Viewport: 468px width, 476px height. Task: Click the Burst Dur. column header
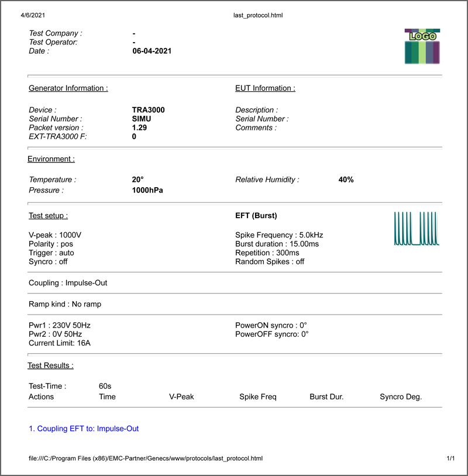326,396
